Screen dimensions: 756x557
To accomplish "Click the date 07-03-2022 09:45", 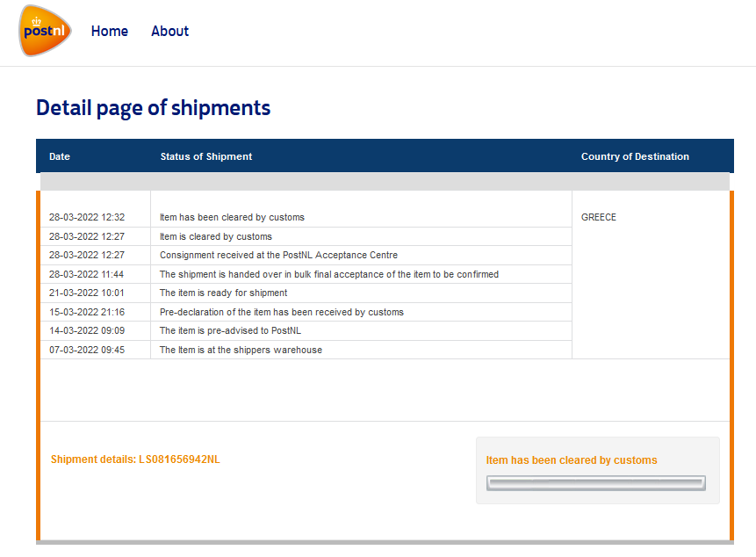I will [87, 350].
